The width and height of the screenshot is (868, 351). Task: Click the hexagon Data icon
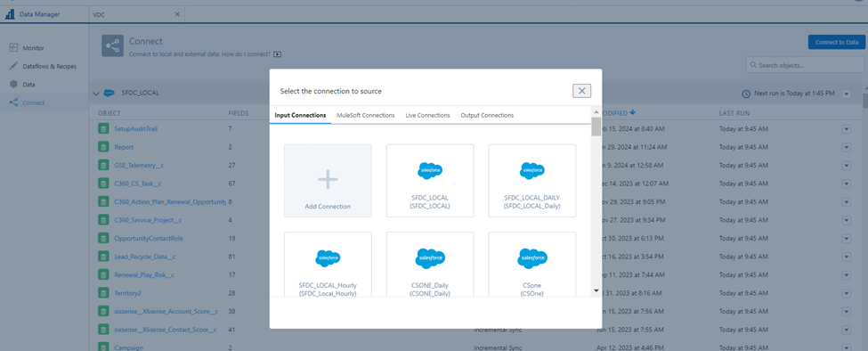tap(13, 85)
